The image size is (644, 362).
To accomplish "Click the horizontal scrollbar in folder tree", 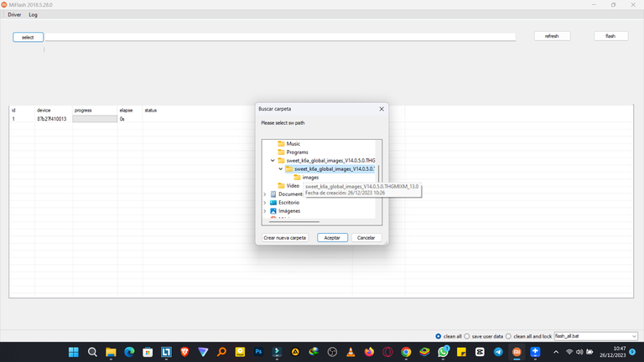I will (x=294, y=222).
